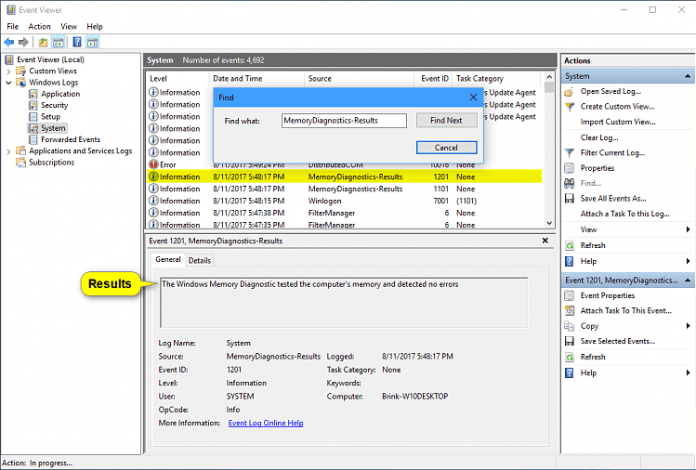Select the Error event row
Screen dimensions: 696x470
[x=344, y=165]
